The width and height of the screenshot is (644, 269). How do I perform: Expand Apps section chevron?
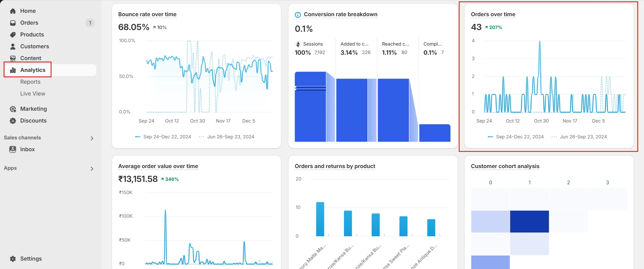(92, 169)
